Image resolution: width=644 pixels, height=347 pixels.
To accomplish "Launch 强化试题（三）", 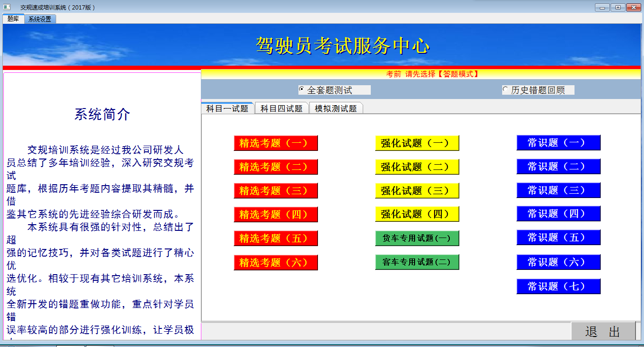I will point(417,190).
